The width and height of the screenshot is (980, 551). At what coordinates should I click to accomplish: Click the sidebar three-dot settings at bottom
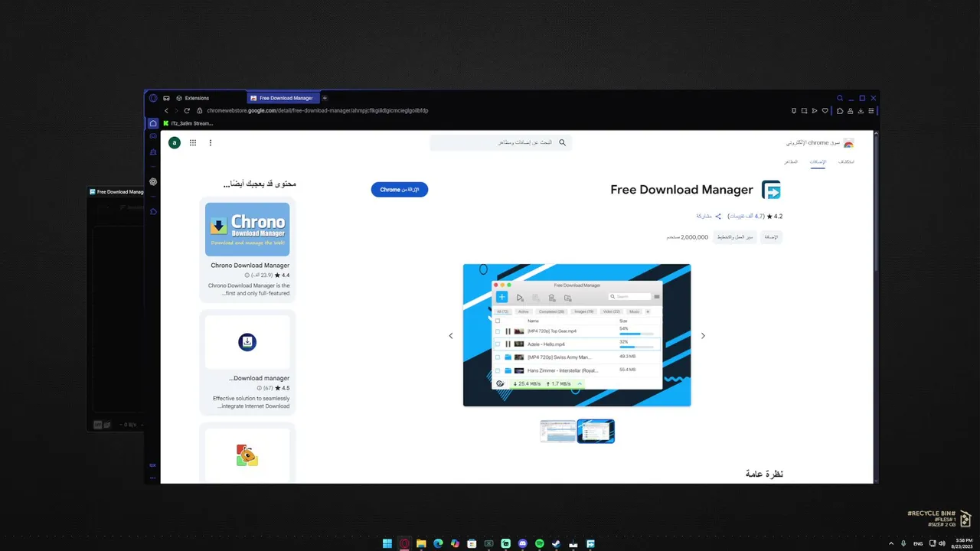click(x=153, y=478)
